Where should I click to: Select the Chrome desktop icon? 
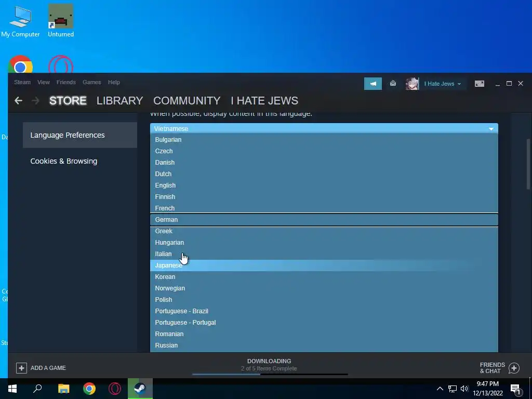20,64
